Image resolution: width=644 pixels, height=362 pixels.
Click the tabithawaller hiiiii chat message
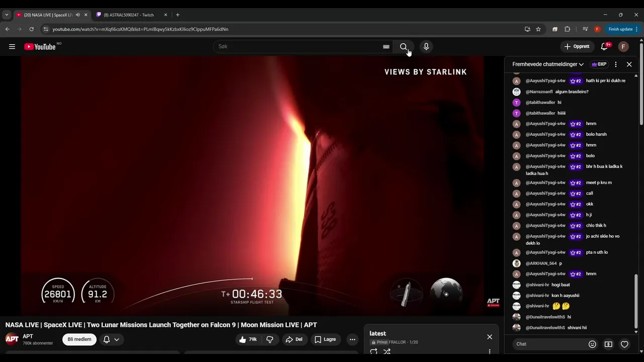click(x=572, y=113)
